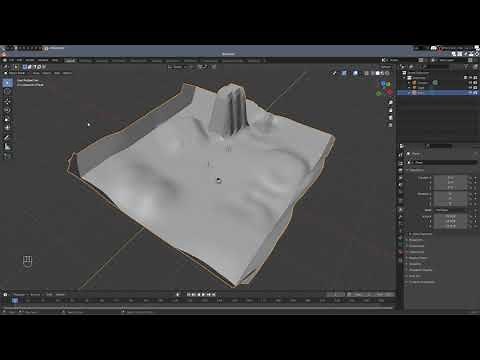This screenshot has height=360, width=480.
Task: Click the navigation axis gizmo
Action: [x=385, y=88]
